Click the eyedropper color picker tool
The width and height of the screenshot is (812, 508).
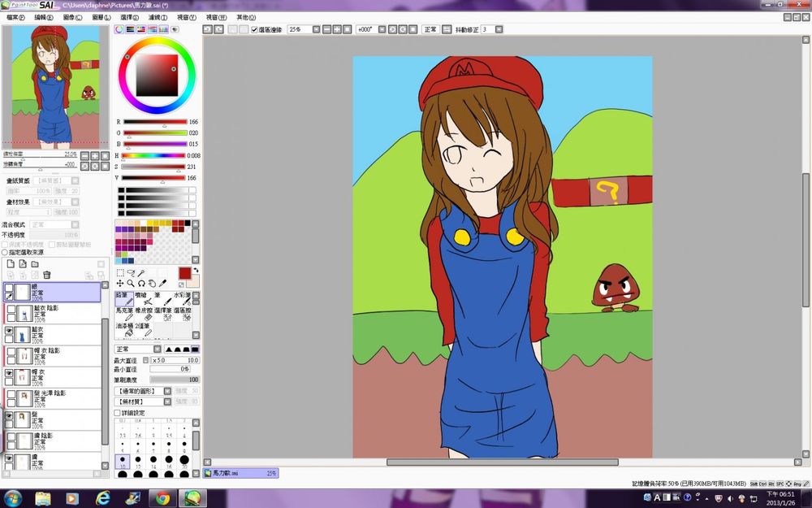point(162,284)
